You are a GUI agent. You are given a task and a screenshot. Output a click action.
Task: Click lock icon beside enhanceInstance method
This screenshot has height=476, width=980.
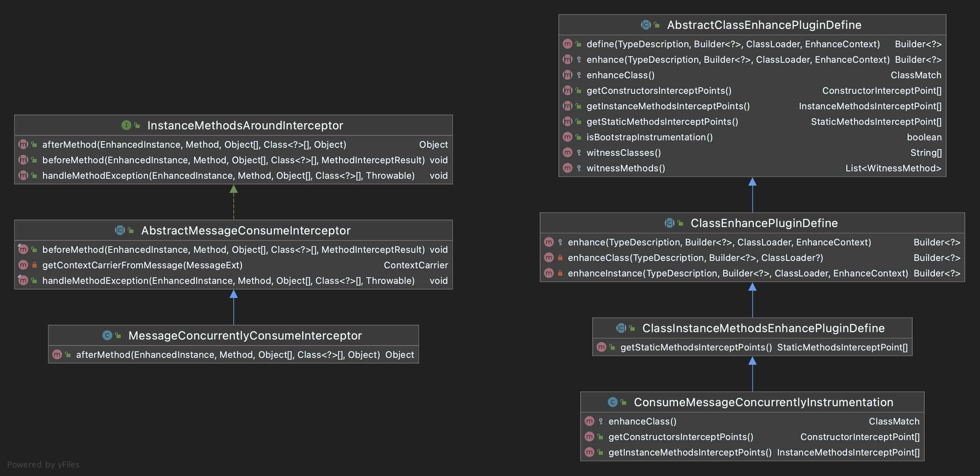pyautogui.click(x=560, y=273)
